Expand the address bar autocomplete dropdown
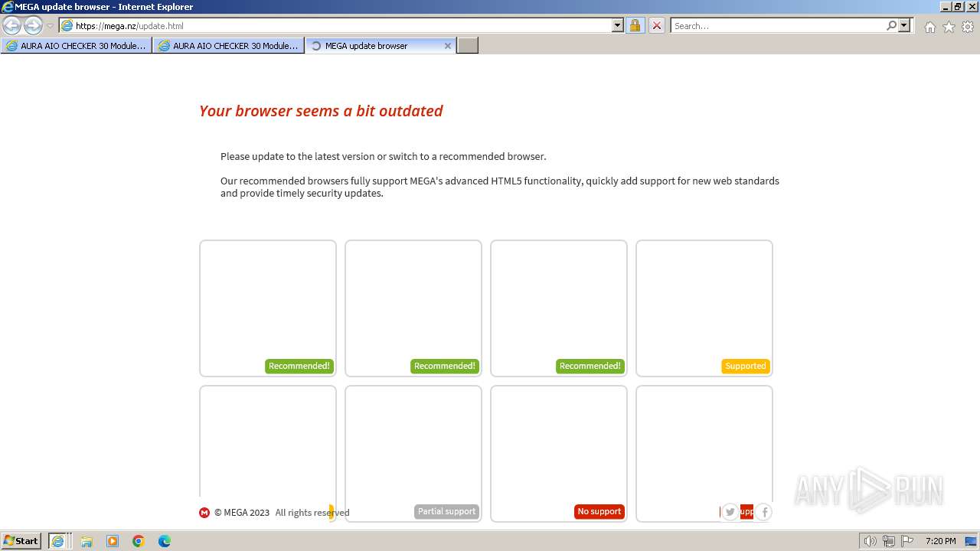 pos(618,25)
